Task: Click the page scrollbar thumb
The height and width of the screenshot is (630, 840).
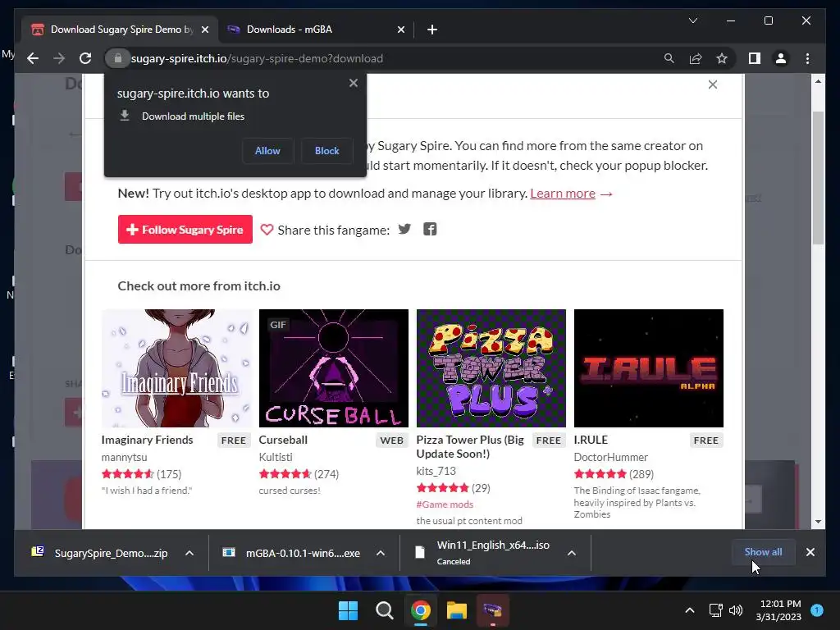Action: click(818, 178)
